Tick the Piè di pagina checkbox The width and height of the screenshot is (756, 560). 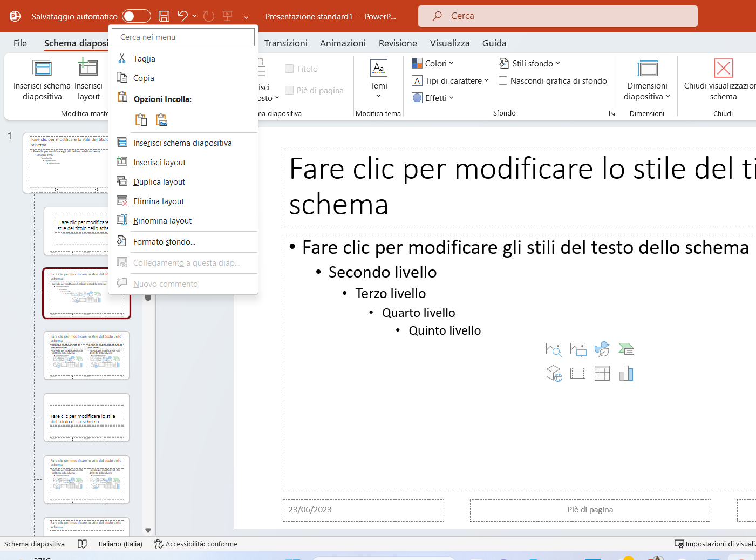pyautogui.click(x=289, y=91)
